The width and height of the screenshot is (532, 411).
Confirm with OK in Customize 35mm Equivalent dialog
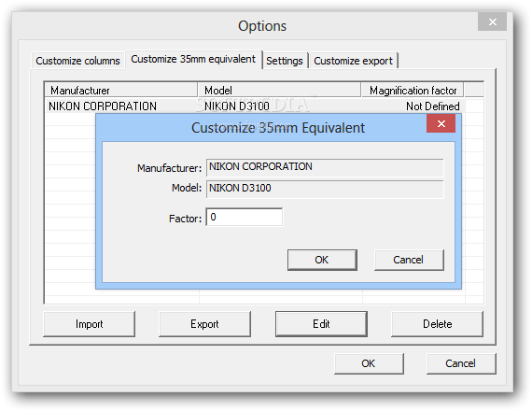322,260
